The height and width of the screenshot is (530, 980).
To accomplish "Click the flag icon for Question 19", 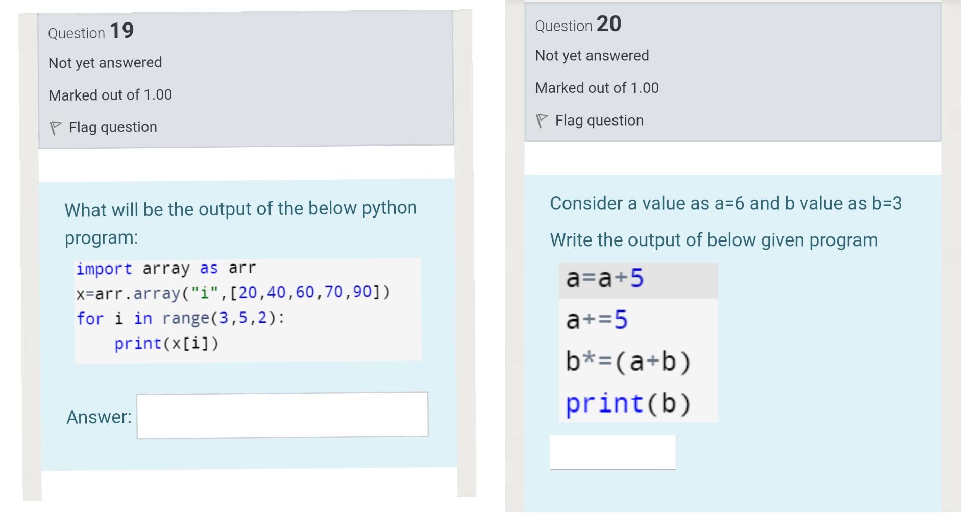I will coord(55,128).
